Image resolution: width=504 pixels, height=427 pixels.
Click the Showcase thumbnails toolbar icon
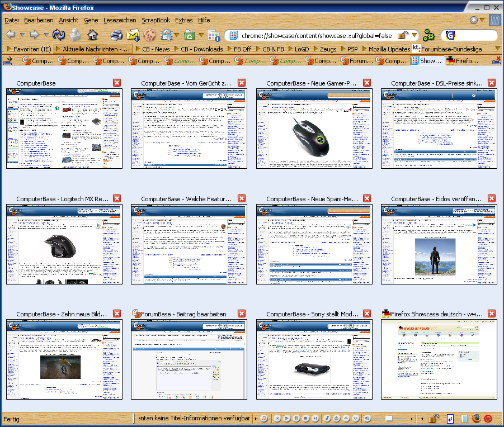click(x=213, y=35)
